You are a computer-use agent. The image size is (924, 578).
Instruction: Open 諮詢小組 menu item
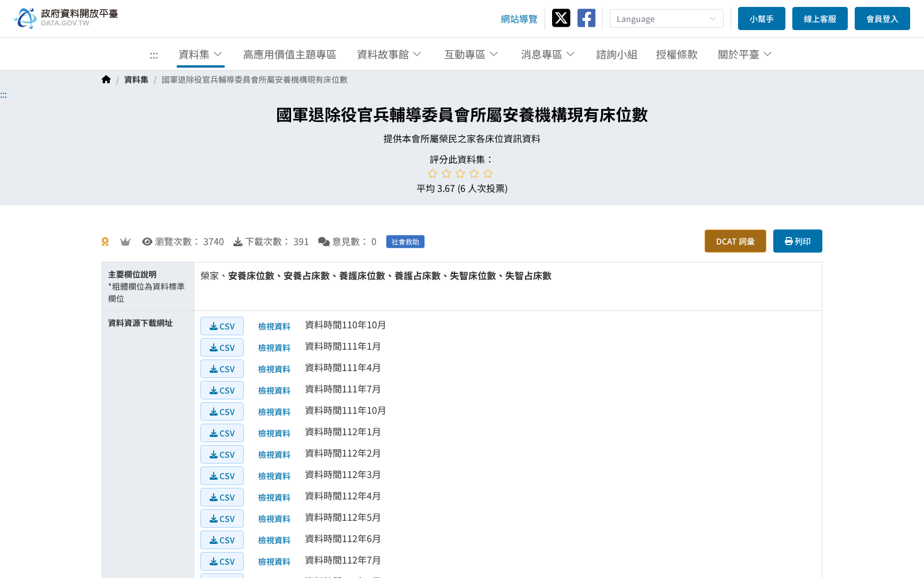(x=617, y=54)
